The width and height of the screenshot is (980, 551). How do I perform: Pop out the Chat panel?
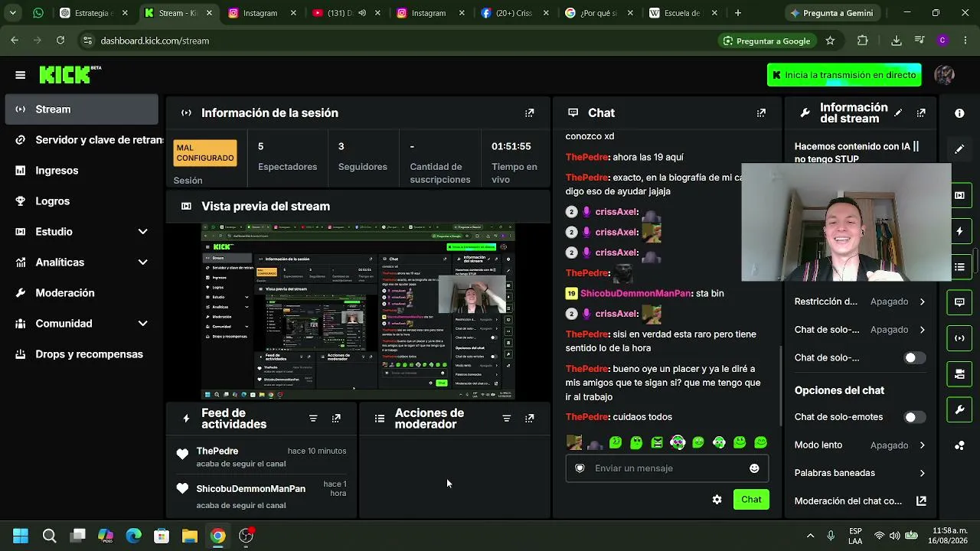point(761,113)
